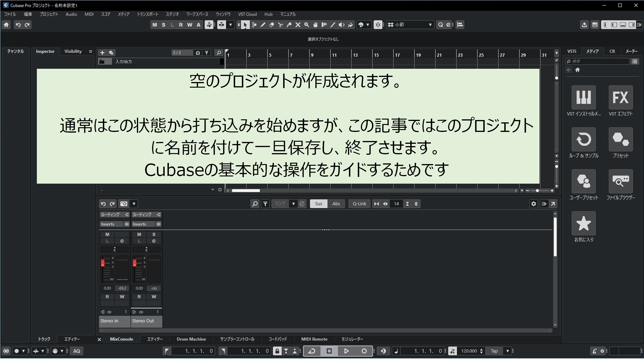This screenshot has width=644, height=361.
Task: Open the ファイル menu
Action: tap(10, 14)
